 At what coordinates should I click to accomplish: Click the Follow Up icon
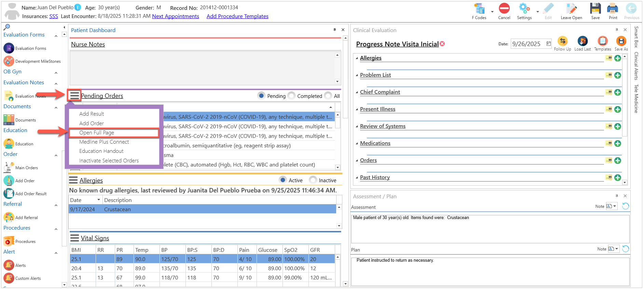tap(562, 41)
